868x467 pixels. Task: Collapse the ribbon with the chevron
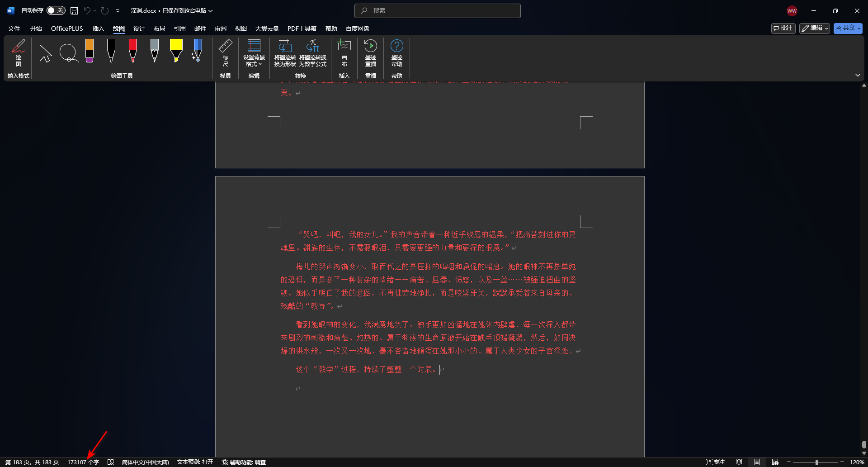click(x=858, y=75)
